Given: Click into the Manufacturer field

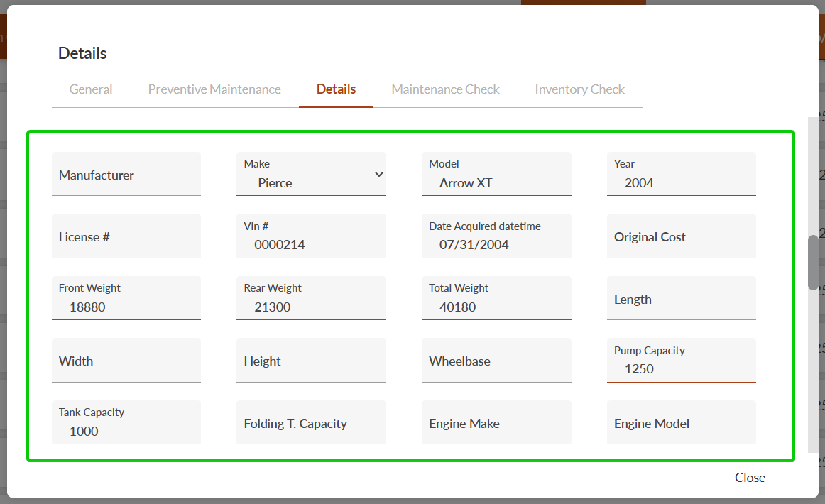Looking at the screenshot, I should click(126, 175).
